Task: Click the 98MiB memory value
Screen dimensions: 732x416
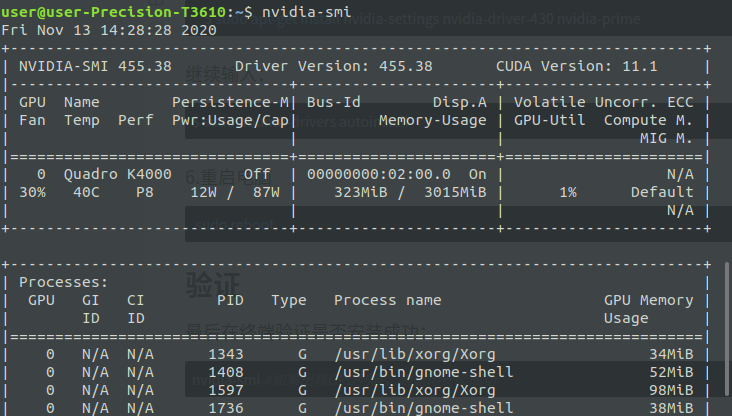Action: click(671, 390)
